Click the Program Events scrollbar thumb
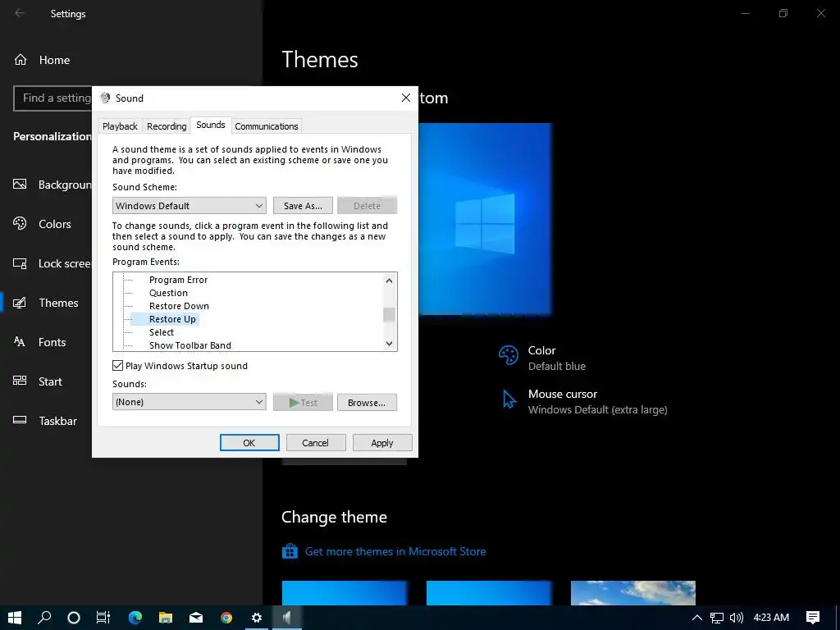This screenshot has height=630, width=840. 389,314
